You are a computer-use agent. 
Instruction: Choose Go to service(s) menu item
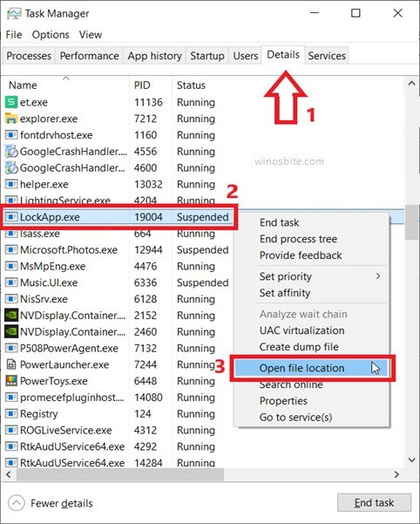point(295,417)
